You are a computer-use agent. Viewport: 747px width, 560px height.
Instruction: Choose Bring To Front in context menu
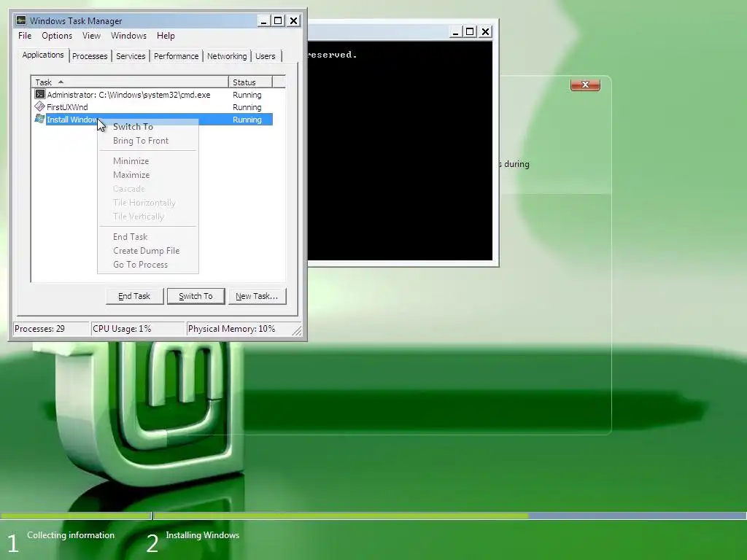pos(147,141)
